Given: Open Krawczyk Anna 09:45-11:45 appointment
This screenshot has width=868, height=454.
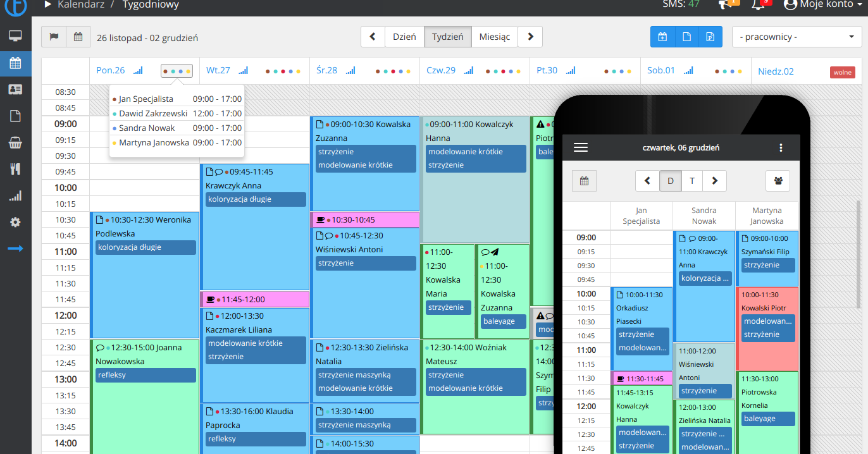Looking at the screenshot, I should pos(255,227).
